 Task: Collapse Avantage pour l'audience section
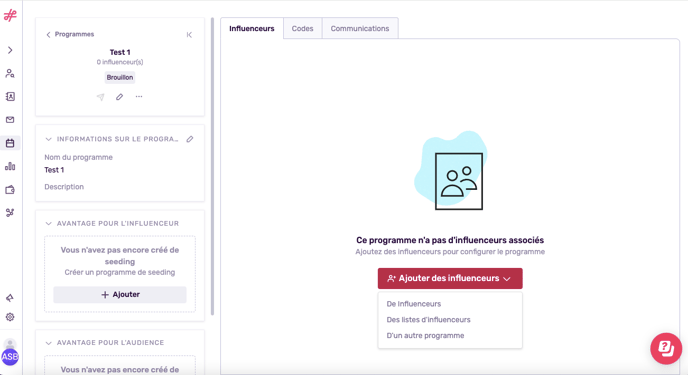[x=48, y=343]
